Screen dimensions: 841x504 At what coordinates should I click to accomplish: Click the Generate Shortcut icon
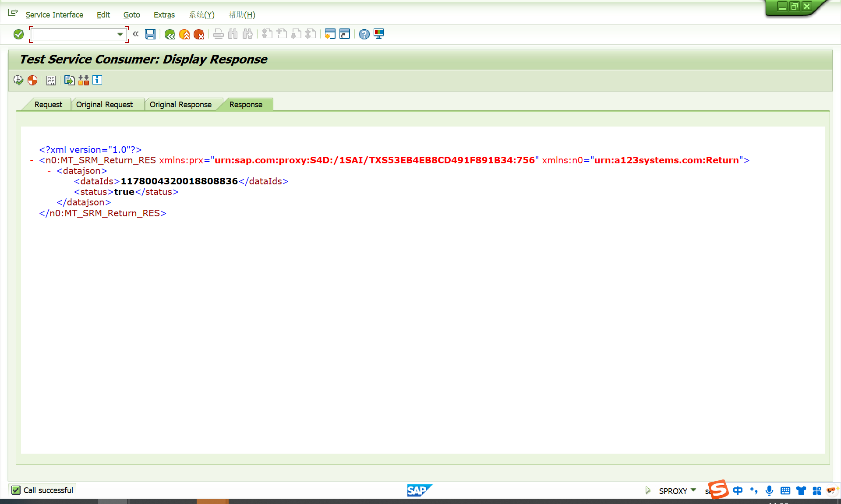click(x=345, y=34)
